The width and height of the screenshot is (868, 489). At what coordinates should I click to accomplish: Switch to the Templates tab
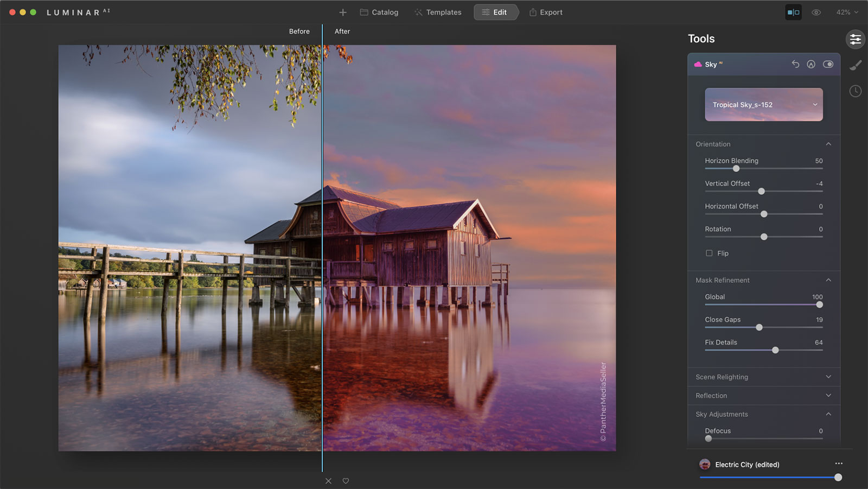(x=438, y=12)
